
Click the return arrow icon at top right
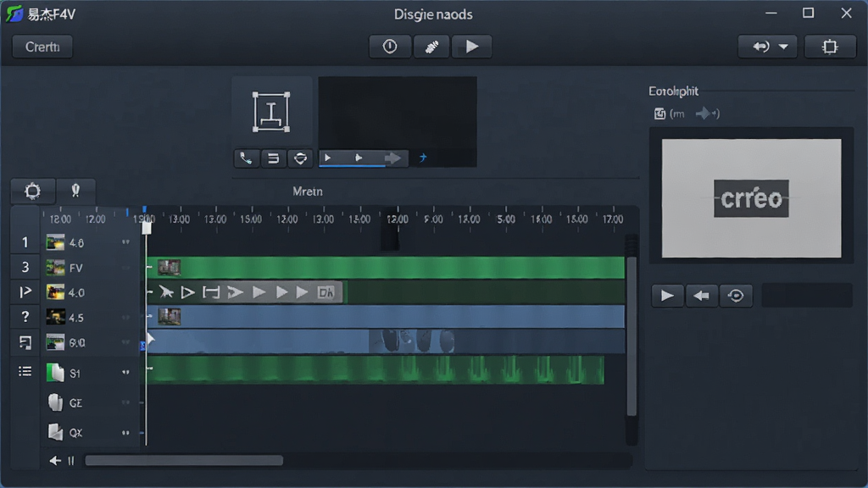[x=760, y=47]
